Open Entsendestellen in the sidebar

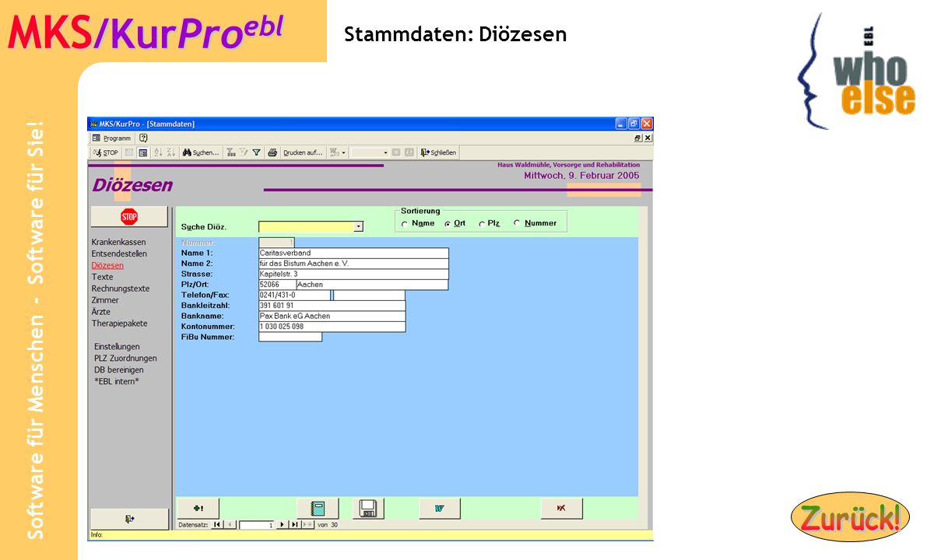[x=119, y=254]
